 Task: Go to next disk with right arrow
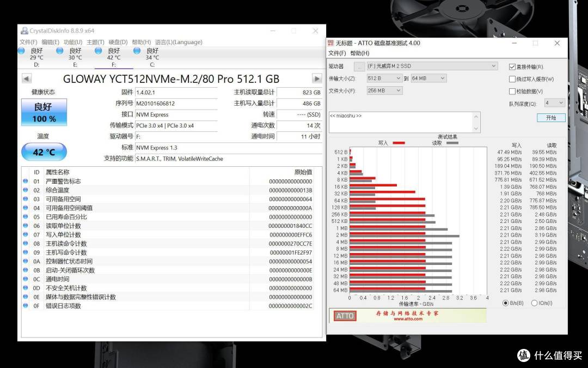[x=317, y=79]
